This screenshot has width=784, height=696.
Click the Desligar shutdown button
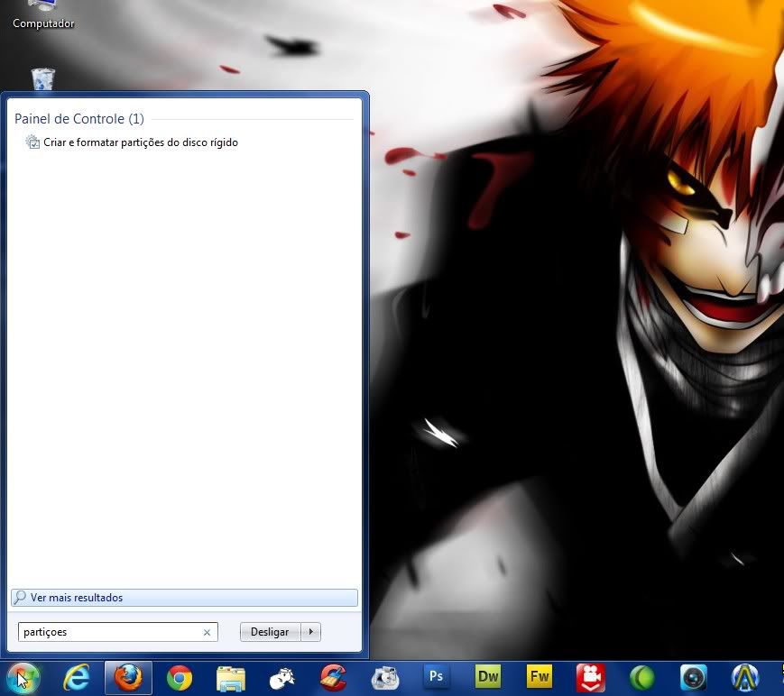pyautogui.click(x=270, y=632)
